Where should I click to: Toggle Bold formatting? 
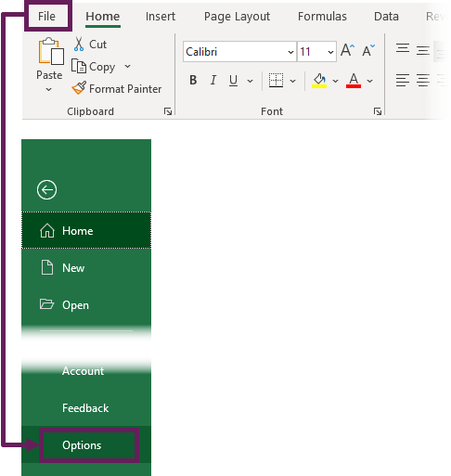[x=193, y=80]
